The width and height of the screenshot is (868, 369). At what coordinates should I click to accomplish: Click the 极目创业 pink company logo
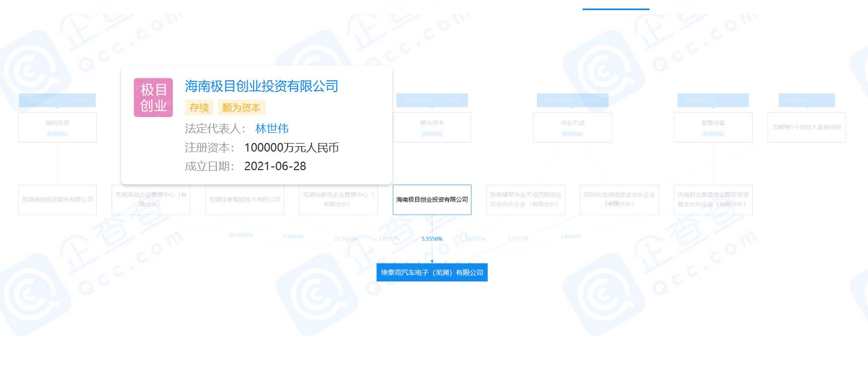[153, 98]
